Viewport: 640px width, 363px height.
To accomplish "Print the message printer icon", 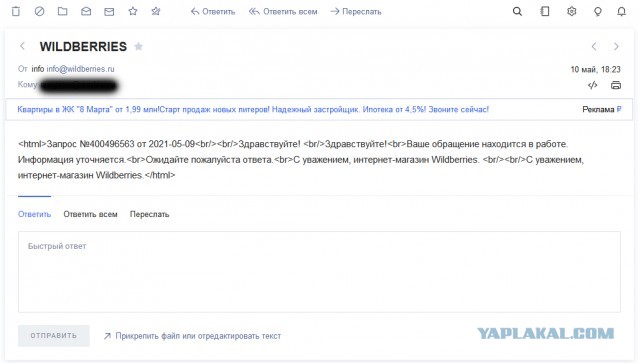I will (x=616, y=85).
